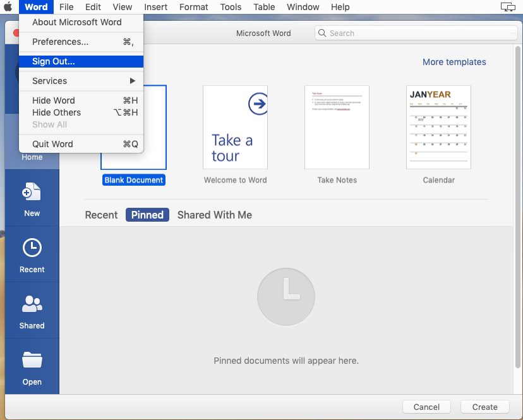Screen dimensions: 523x420
Task: Click the arrow icon on Take a tour
Action: click(258, 104)
